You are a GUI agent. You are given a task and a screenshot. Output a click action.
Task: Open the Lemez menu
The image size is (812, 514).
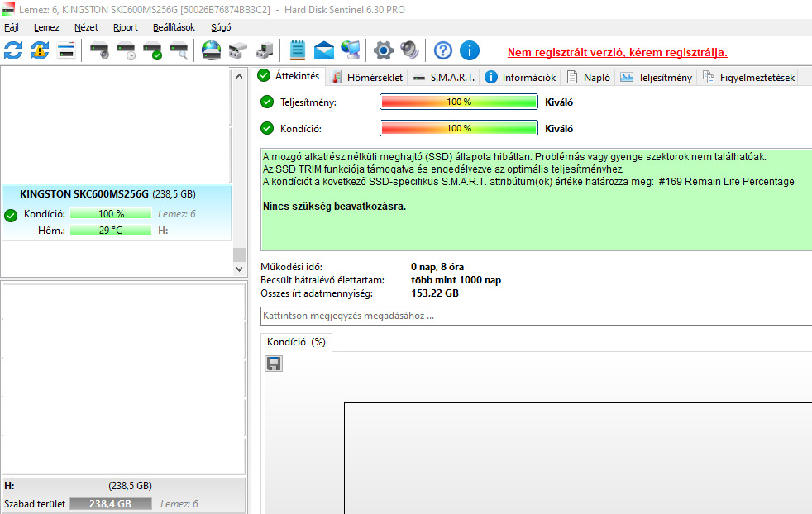[x=46, y=27]
